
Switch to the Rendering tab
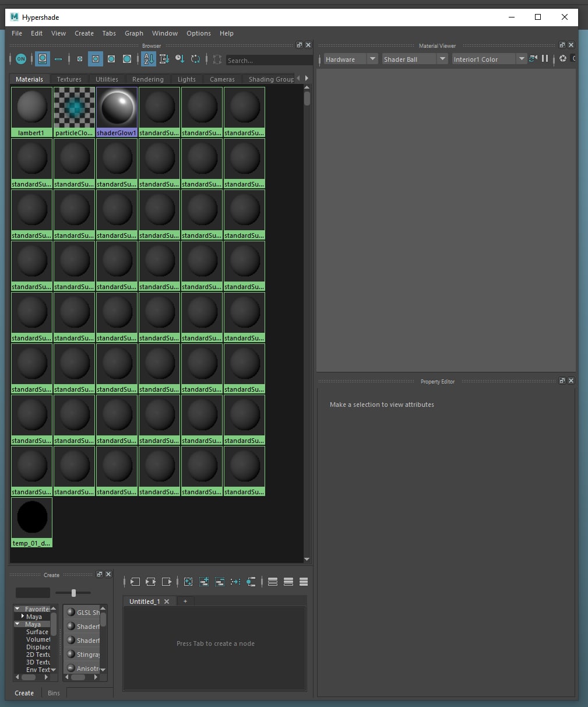[x=148, y=79]
